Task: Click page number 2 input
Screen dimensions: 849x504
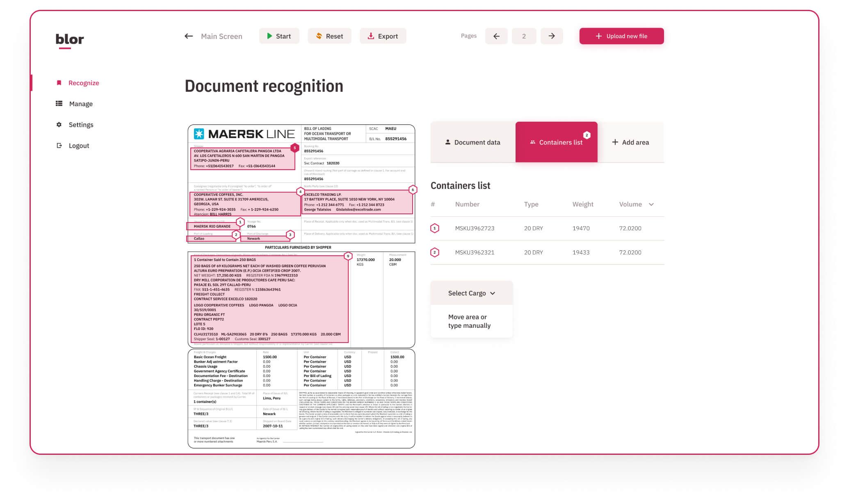Action: coord(524,36)
